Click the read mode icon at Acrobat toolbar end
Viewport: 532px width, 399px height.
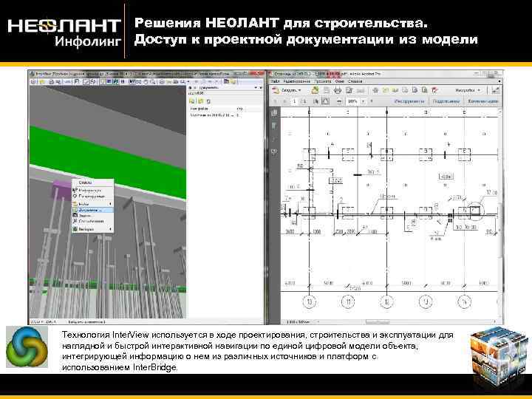[x=495, y=90]
